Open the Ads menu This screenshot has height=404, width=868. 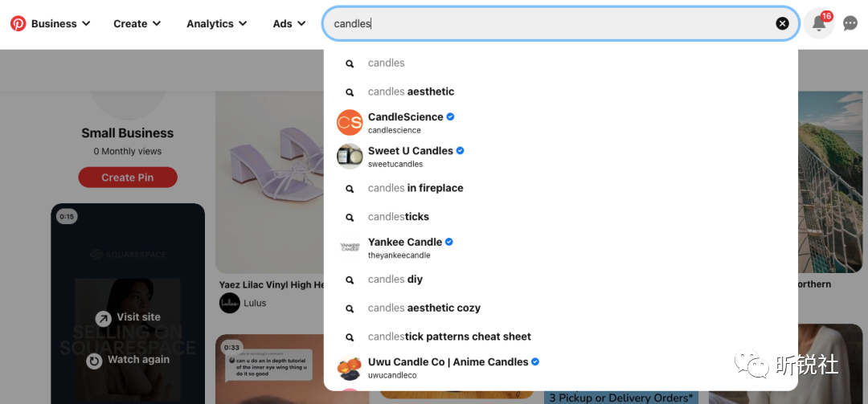pyautogui.click(x=289, y=23)
